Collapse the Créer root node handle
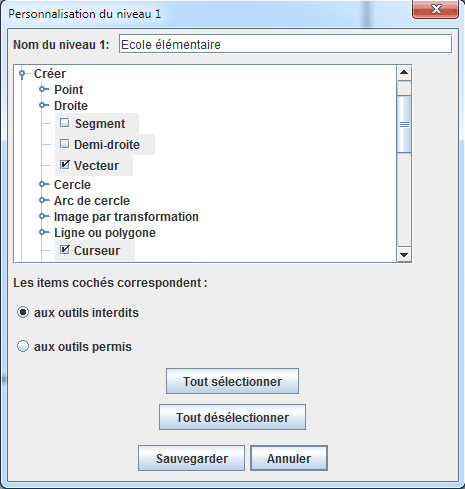The image size is (465, 489). pos(22,74)
